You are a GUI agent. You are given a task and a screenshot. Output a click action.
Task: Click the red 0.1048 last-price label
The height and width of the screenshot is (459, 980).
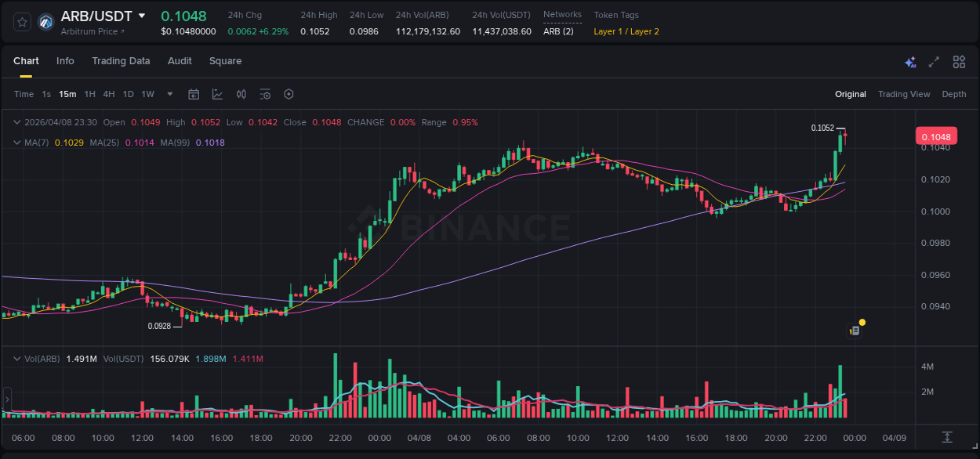pyautogui.click(x=938, y=136)
